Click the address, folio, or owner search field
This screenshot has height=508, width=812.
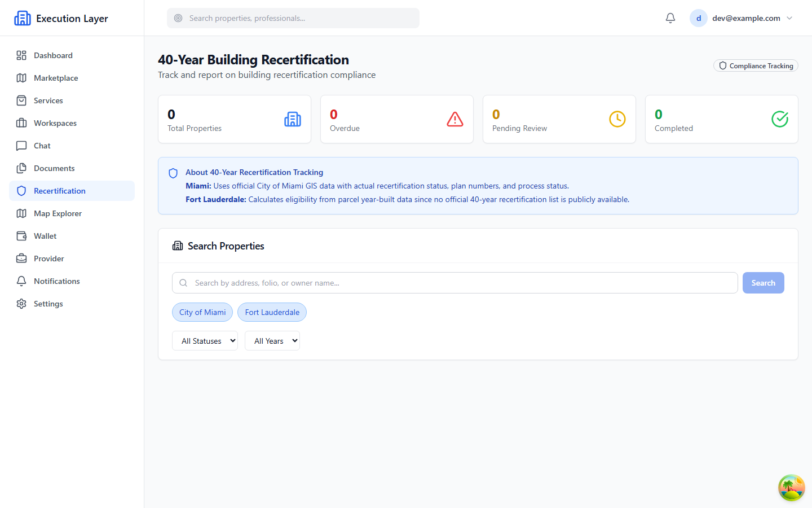[x=455, y=283]
